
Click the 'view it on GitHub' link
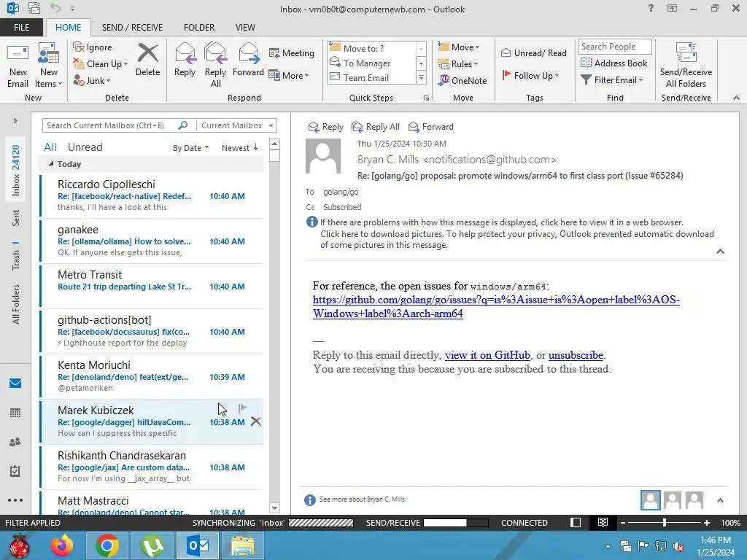[487, 355]
